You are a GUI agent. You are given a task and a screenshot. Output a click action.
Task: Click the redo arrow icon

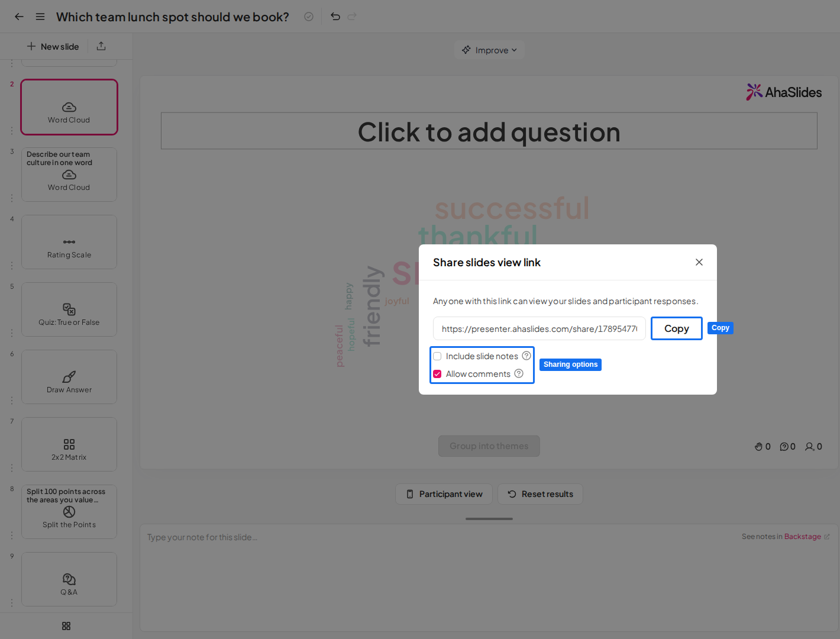(352, 17)
